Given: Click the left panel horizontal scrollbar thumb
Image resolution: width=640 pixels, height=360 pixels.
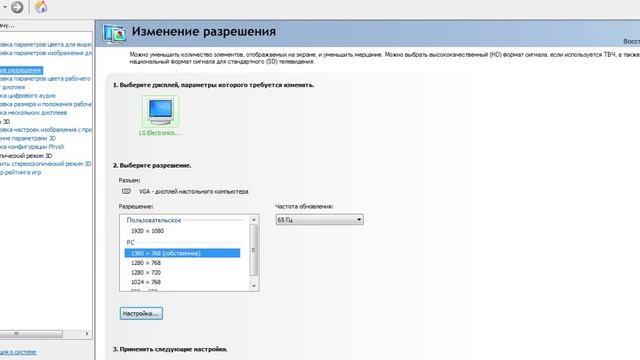Looking at the screenshot, I should 31,334.
